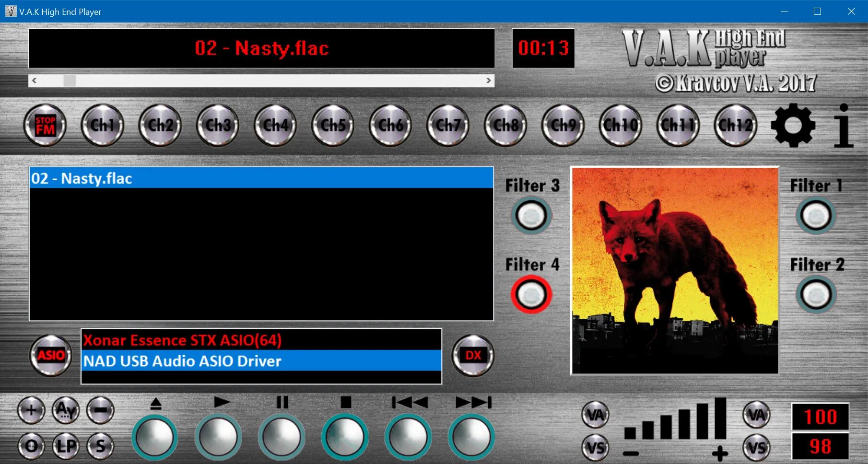Screen dimensions: 868x464
Task: Switch to DX output mode
Action: click(x=473, y=355)
